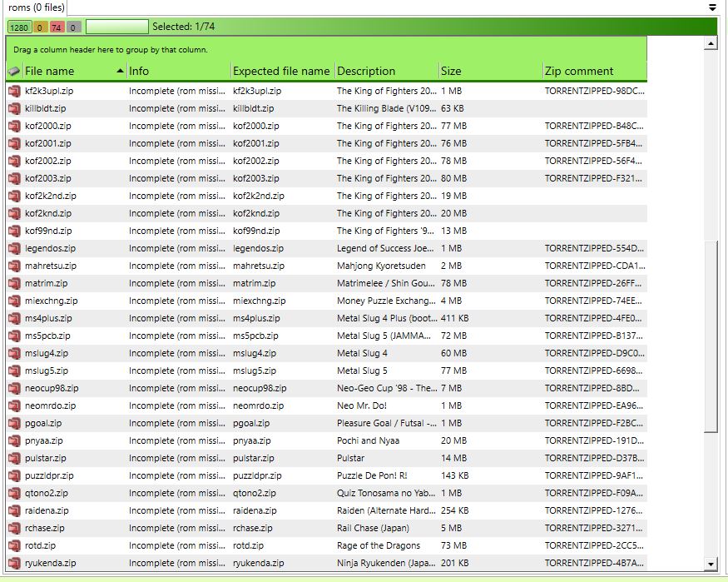The image size is (728, 582).
Task: Click the '143 KB' size cell
Action: pos(454,475)
